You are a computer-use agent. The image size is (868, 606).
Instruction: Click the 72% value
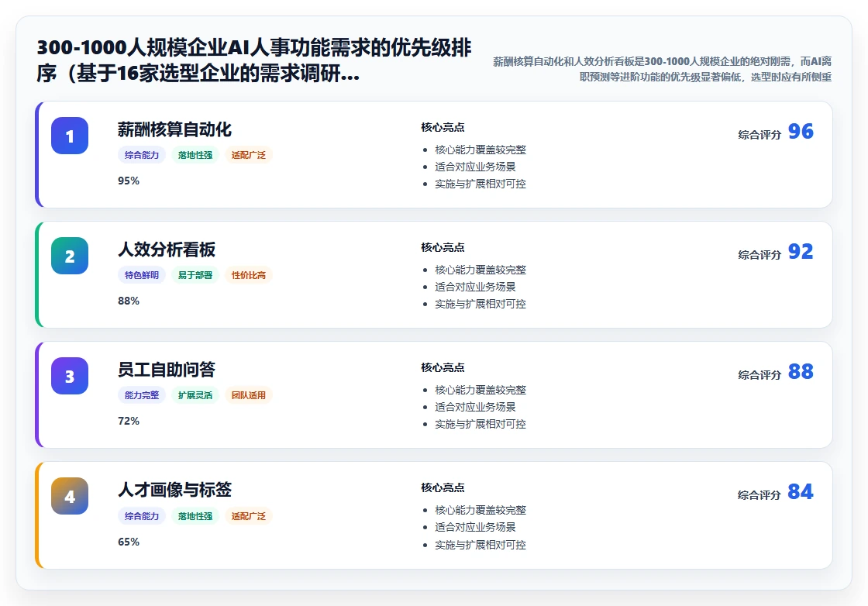point(129,421)
